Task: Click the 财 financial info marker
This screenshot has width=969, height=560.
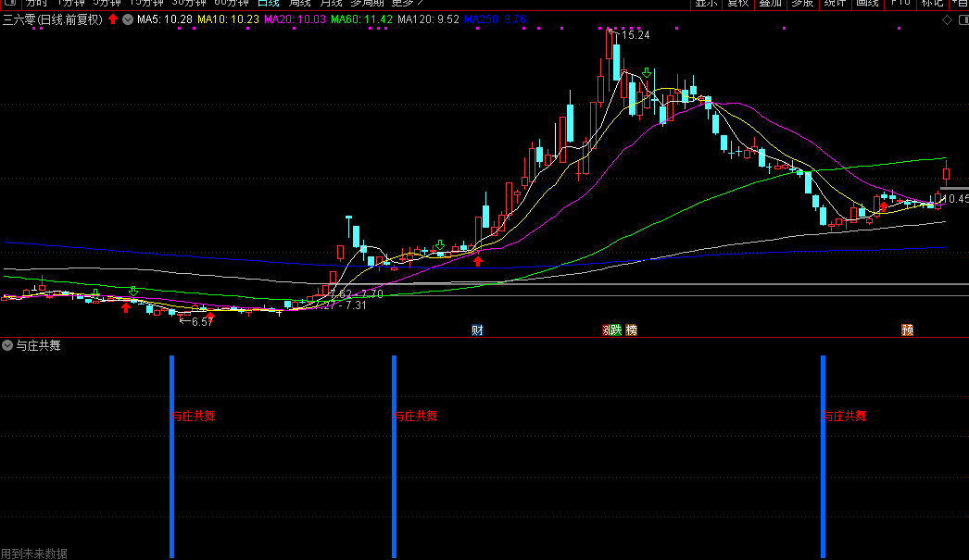Action: point(477,330)
